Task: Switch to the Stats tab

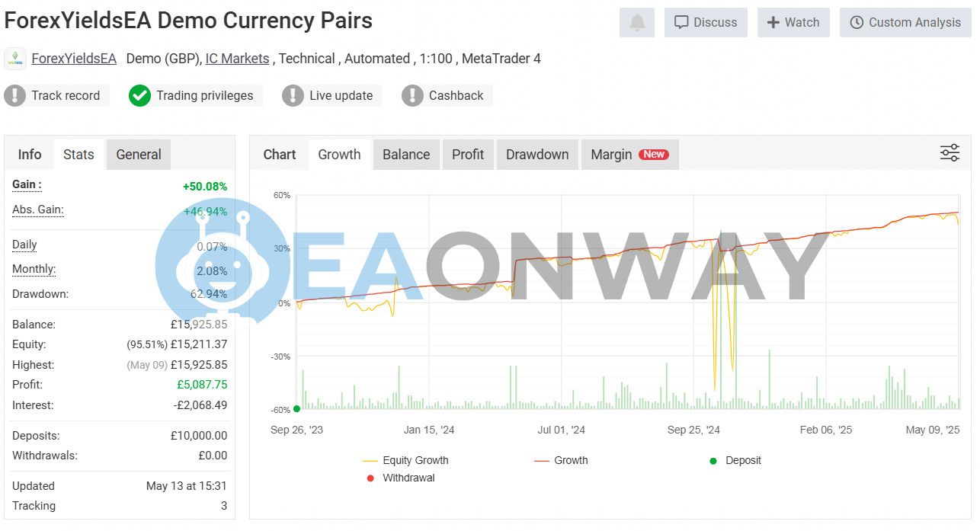Action: pos(78,155)
